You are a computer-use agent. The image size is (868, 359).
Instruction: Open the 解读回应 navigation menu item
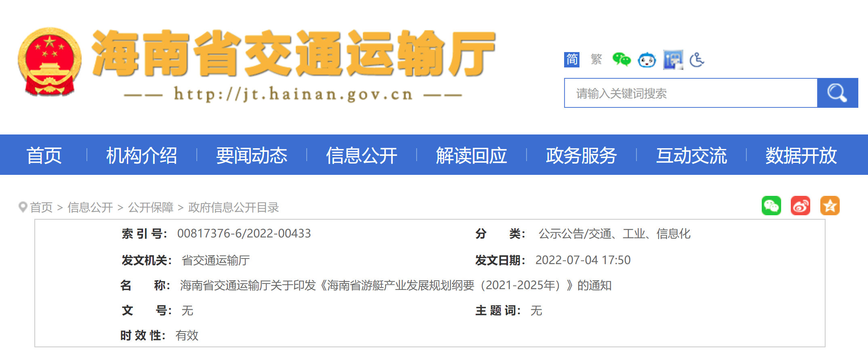[x=471, y=155]
